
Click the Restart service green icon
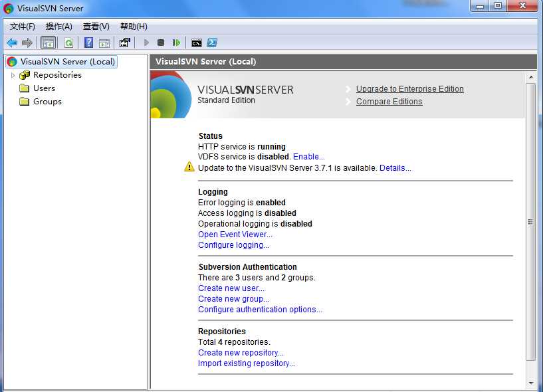click(x=176, y=43)
